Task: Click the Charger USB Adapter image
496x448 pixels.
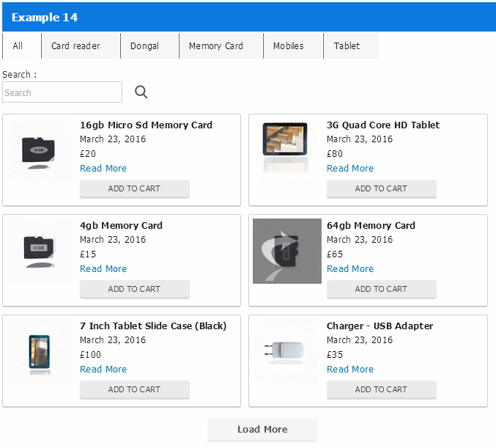Action: 286,351
